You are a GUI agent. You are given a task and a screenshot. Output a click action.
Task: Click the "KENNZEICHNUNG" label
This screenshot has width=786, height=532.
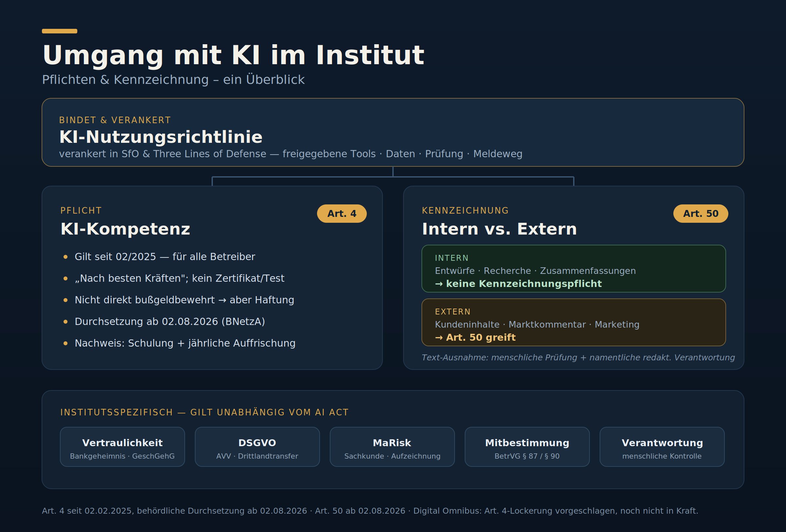click(465, 211)
